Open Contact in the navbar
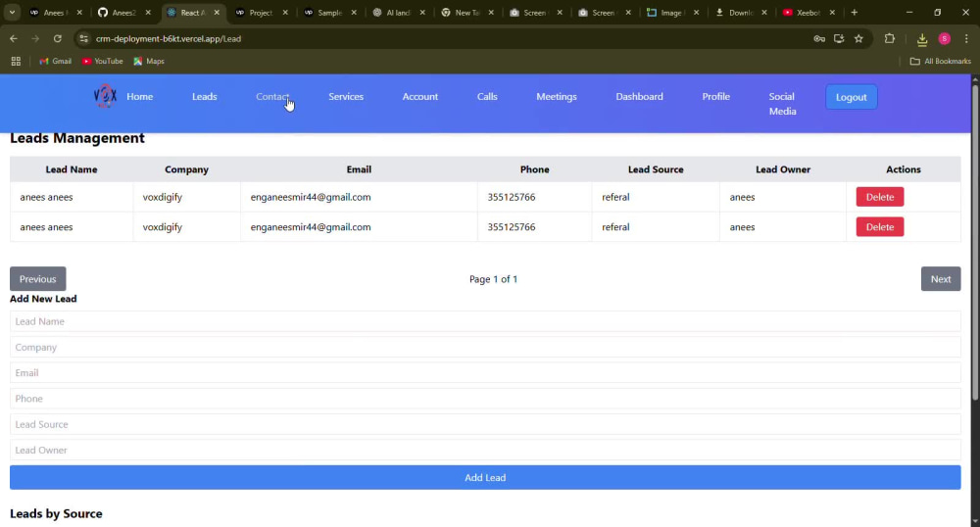Viewport: 980px width, 527px height. (x=272, y=97)
